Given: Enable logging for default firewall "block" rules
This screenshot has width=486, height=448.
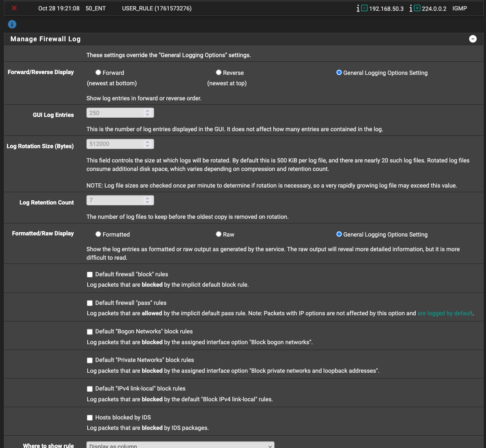Looking at the screenshot, I should [90, 275].
